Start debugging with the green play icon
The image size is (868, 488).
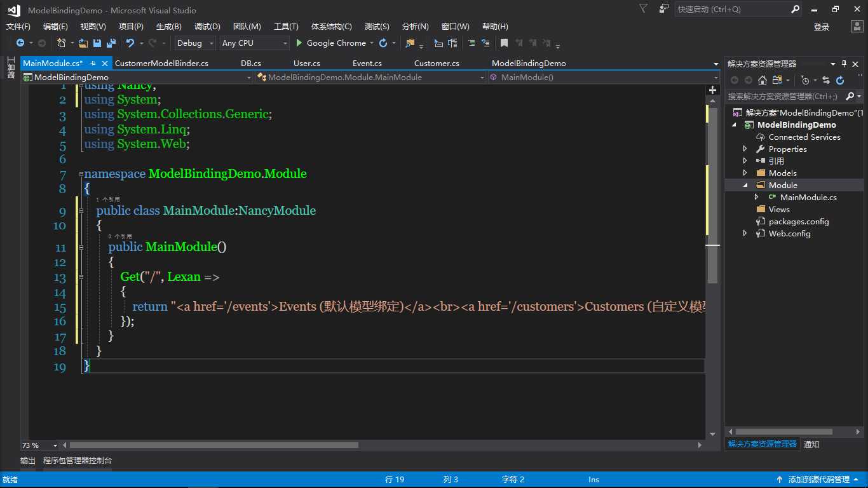click(300, 43)
